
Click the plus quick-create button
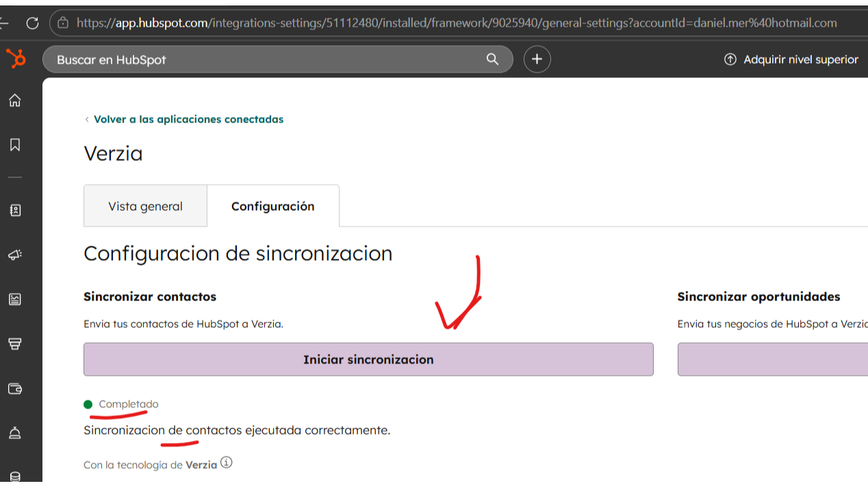[x=537, y=60]
